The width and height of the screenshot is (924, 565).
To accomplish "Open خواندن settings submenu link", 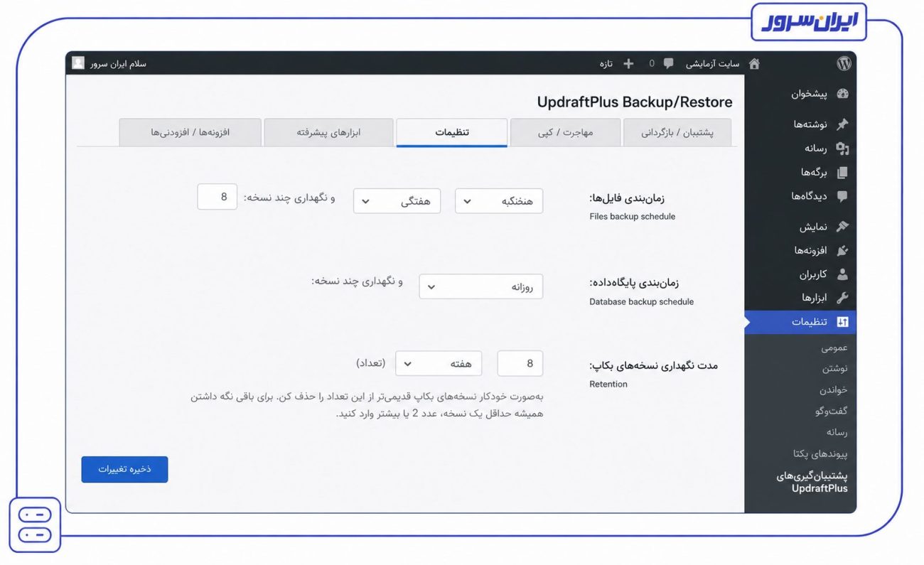I will pos(834,390).
